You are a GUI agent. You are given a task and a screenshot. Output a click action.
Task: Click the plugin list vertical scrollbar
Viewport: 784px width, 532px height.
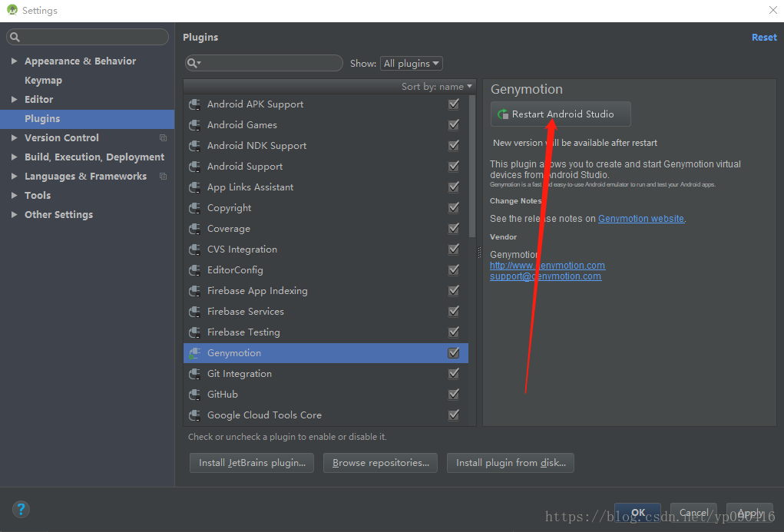(x=472, y=166)
